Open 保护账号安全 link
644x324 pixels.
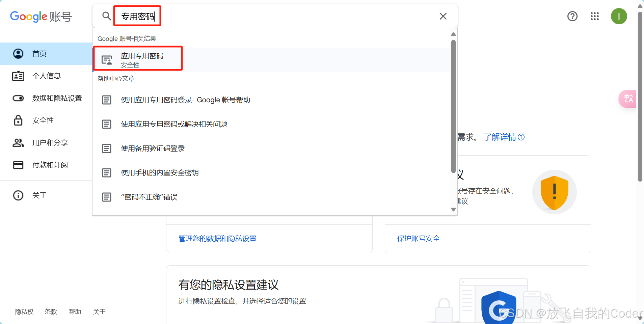419,239
